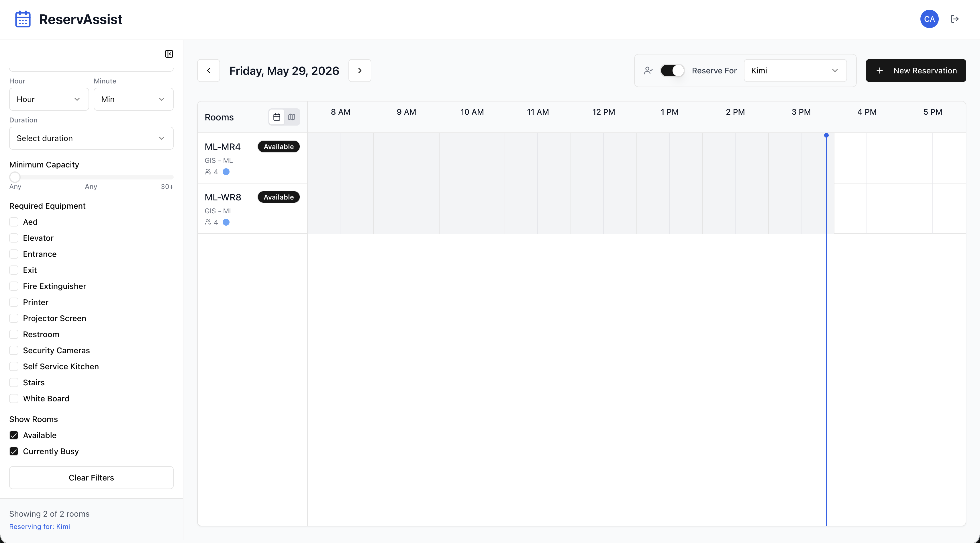
Task: Open the CA user avatar
Action: tap(929, 19)
